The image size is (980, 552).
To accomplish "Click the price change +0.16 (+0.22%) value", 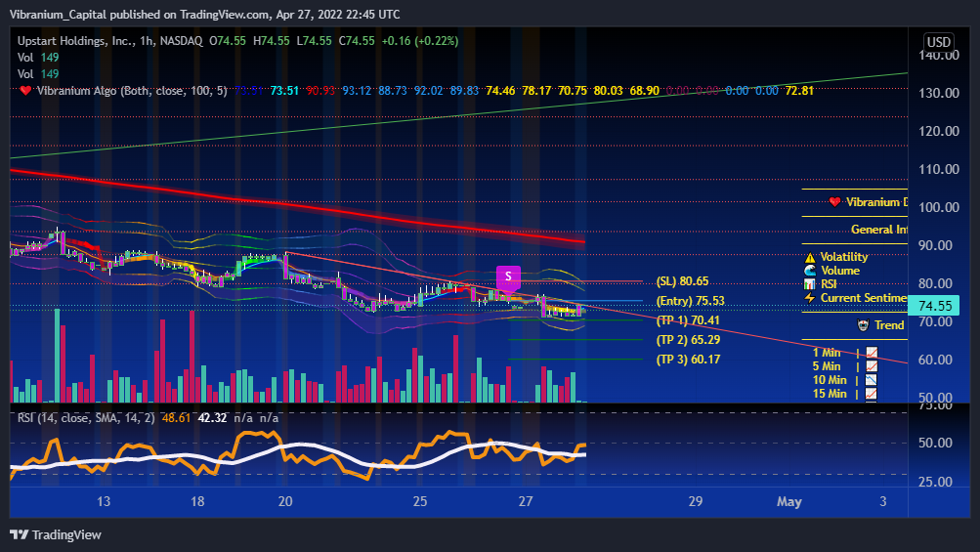I will pos(420,41).
